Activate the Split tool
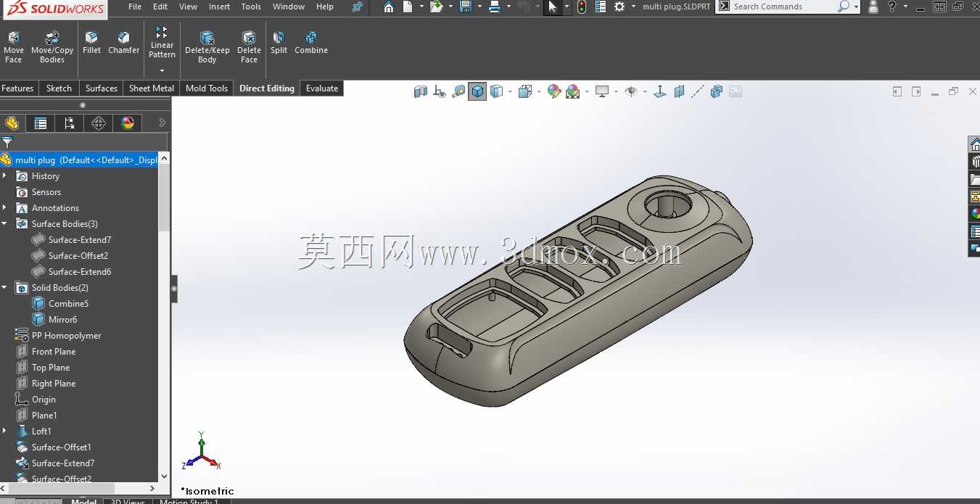The width and height of the screenshot is (980, 504). click(x=279, y=43)
